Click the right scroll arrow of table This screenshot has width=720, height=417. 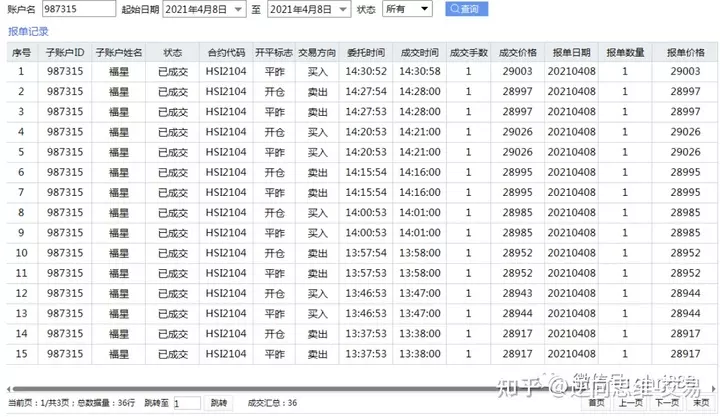click(x=713, y=389)
